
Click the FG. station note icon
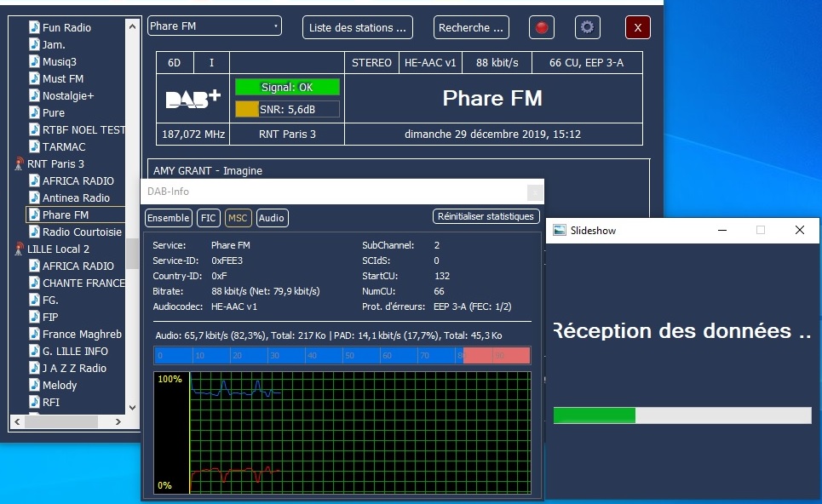point(34,300)
